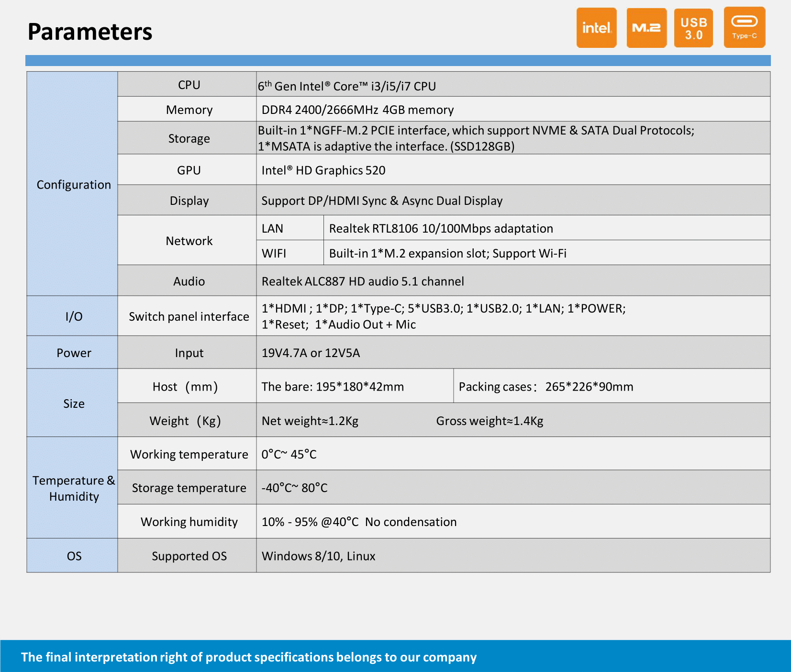The height and width of the screenshot is (672, 791).
Task: Click the WIFI sub-label cell
Action: pyautogui.click(x=290, y=253)
